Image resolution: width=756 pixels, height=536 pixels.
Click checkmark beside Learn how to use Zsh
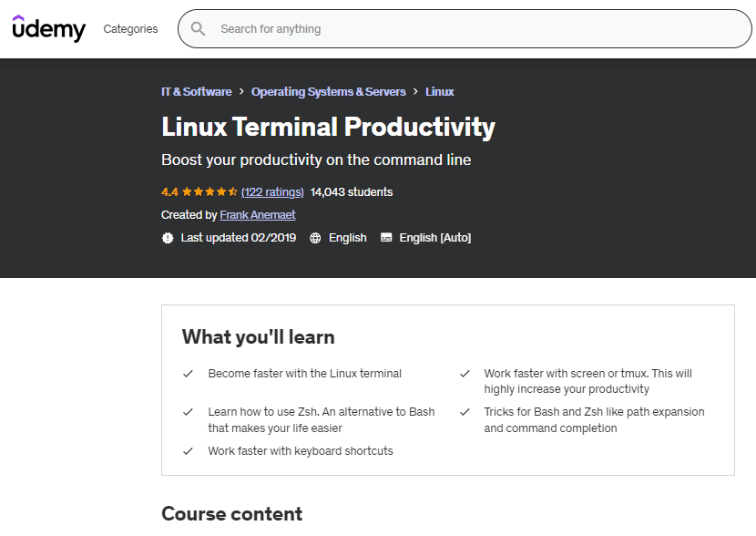click(x=188, y=412)
